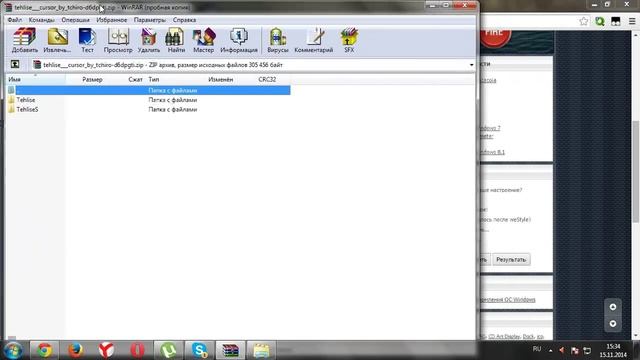Click the Тест (Test) toolbar icon
Image resolution: width=640 pixels, height=360 pixels.
point(87,40)
